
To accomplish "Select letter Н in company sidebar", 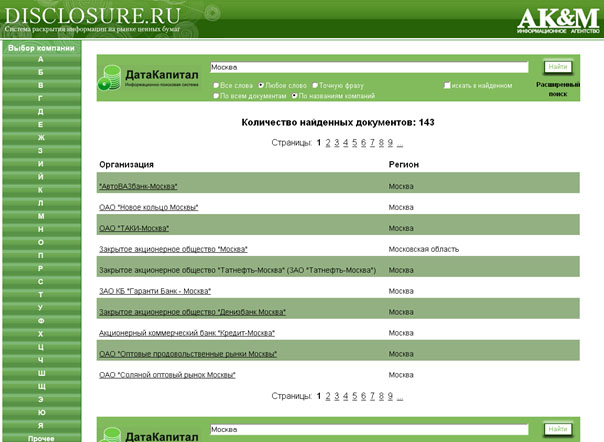I will tap(41, 229).
